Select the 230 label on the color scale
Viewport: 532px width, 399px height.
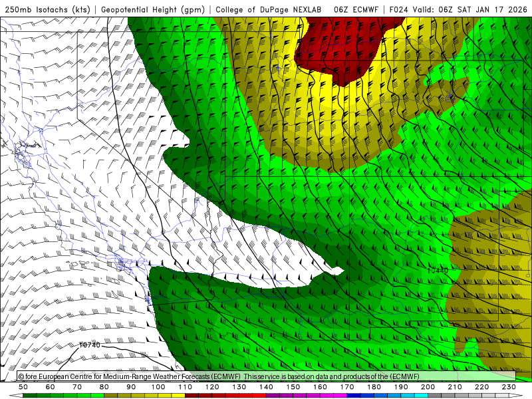coord(509,387)
